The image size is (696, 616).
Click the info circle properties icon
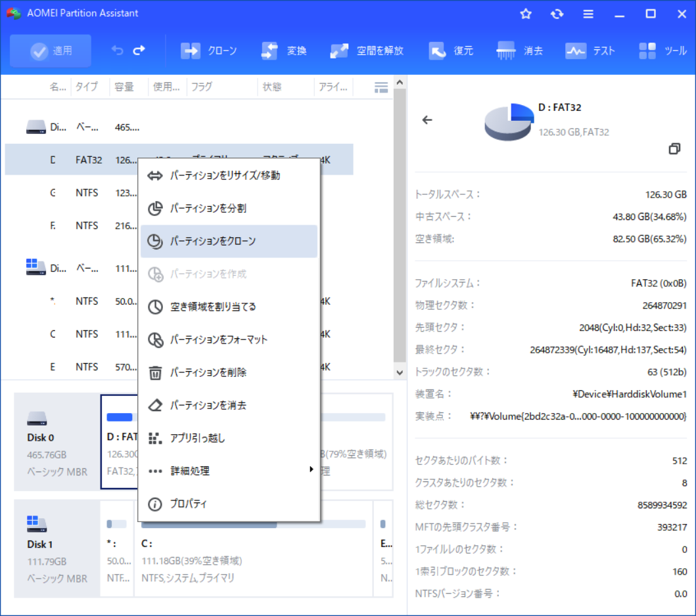[x=155, y=504]
